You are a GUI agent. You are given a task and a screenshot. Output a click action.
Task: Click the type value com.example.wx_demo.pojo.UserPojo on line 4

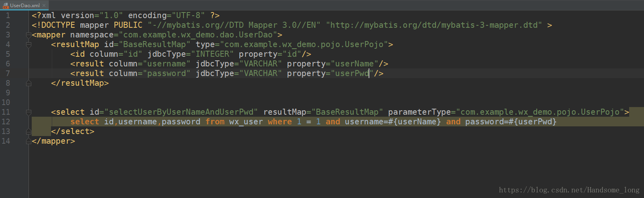point(304,44)
